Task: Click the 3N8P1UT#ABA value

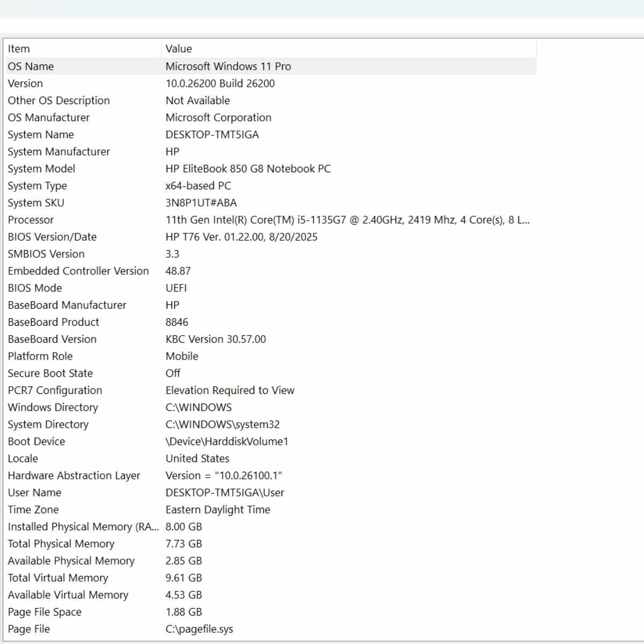Action: click(201, 203)
